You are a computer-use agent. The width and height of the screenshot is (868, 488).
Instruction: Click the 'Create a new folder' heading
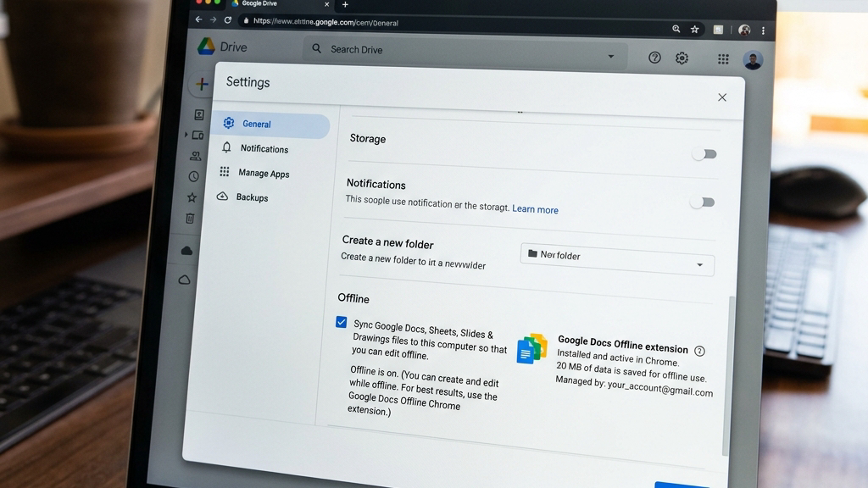pyautogui.click(x=387, y=242)
